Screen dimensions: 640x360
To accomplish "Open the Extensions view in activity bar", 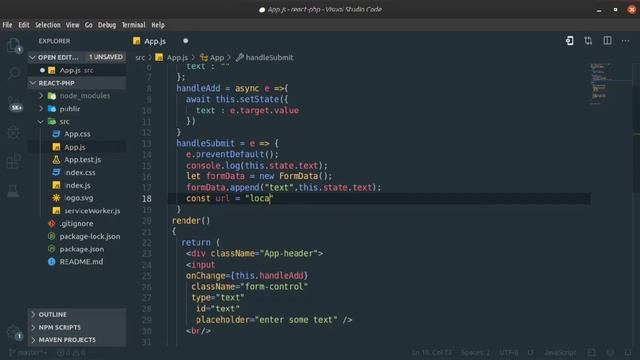I will [x=13, y=161].
